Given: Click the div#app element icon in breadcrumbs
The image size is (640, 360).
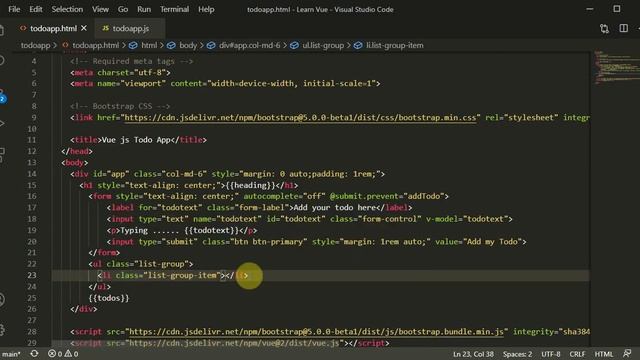Looking at the screenshot, I should point(211,45).
